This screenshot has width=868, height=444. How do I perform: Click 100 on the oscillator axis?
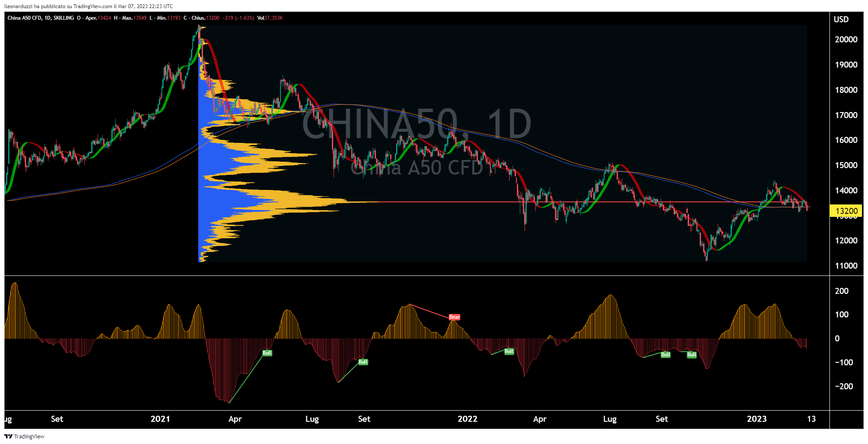pyautogui.click(x=841, y=314)
